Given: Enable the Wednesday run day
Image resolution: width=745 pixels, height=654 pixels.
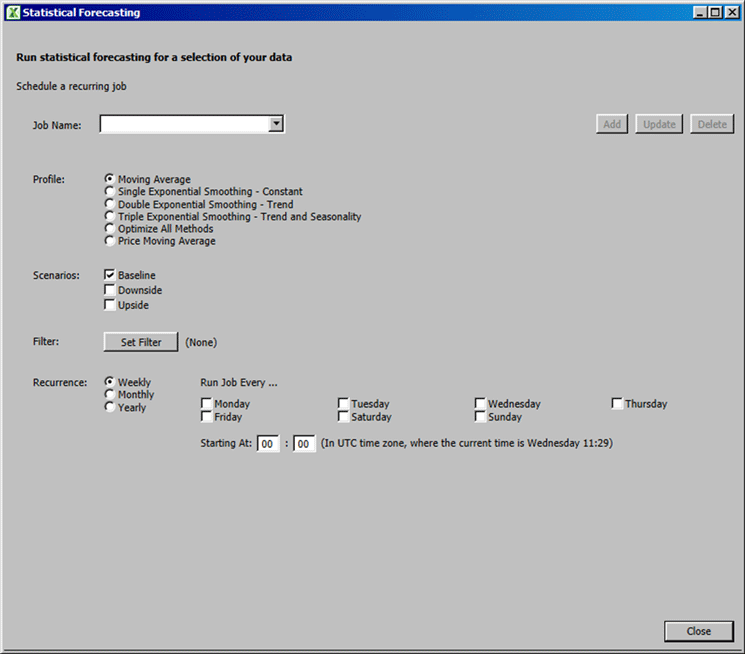Looking at the screenshot, I should coord(481,404).
